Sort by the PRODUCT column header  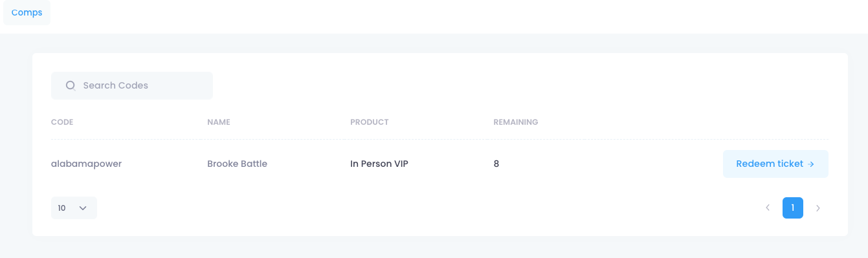(x=370, y=122)
